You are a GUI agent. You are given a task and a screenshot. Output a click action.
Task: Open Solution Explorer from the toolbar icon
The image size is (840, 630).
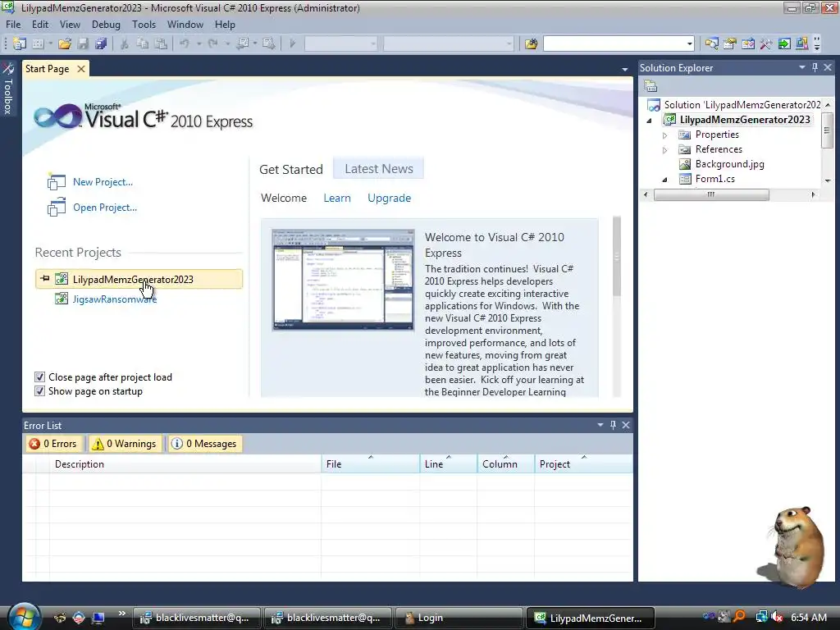[x=711, y=43]
